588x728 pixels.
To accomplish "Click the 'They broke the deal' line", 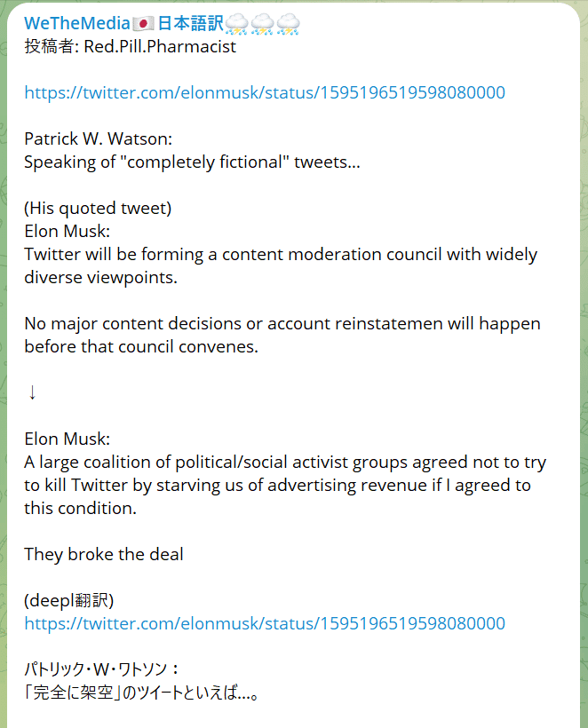I will tap(104, 554).
